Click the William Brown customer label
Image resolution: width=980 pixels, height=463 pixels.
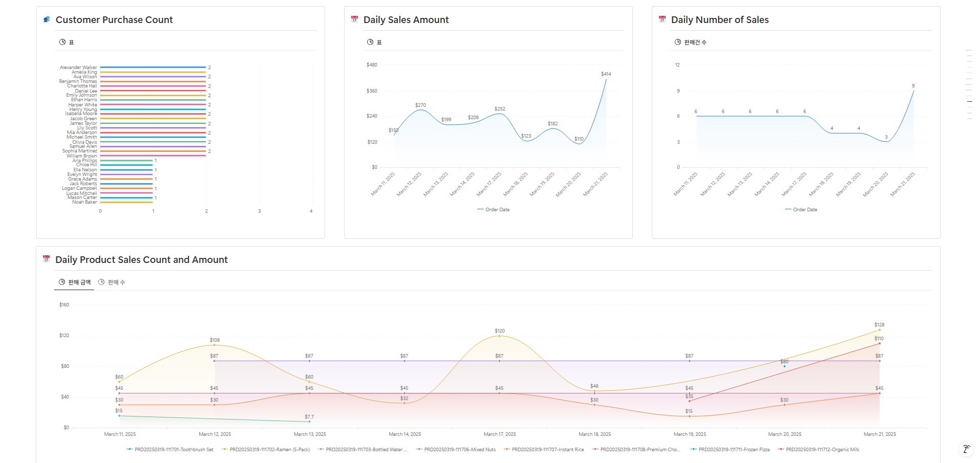[81, 156]
